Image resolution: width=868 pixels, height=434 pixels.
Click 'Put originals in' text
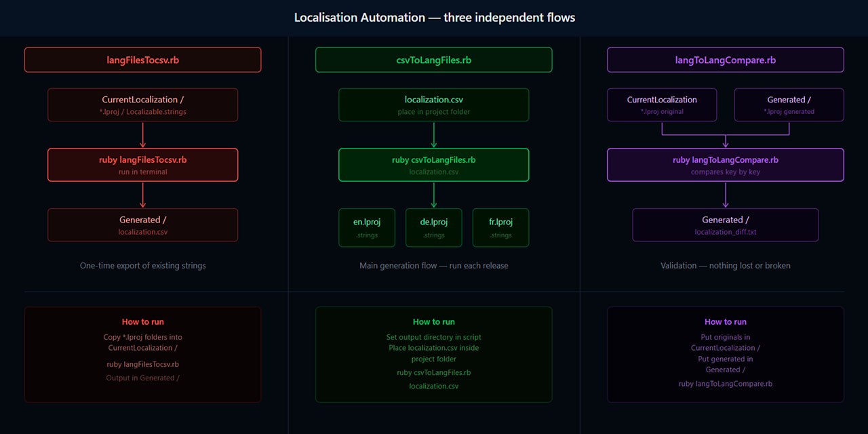pyautogui.click(x=726, y=337)
